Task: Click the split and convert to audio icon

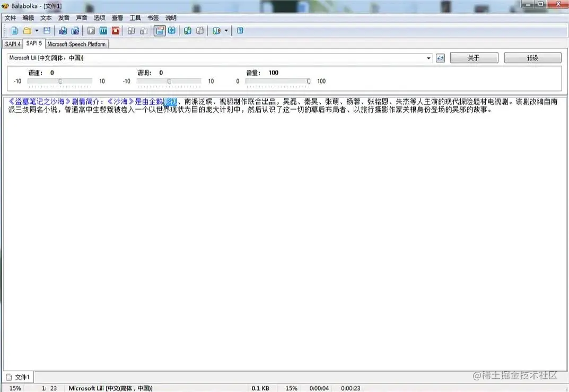Action: tap(75, 31)
